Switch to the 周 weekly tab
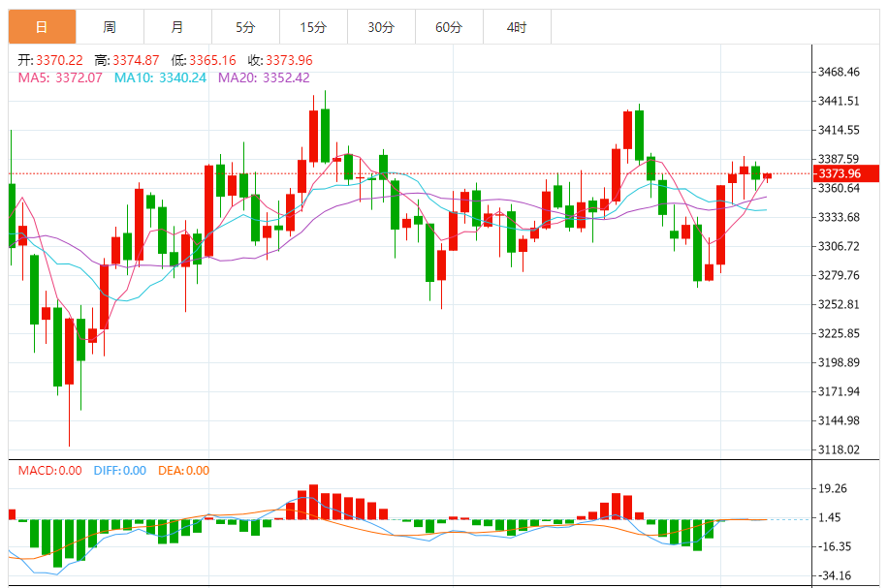This screenshot has width=888, height=588. pos(110,26)
